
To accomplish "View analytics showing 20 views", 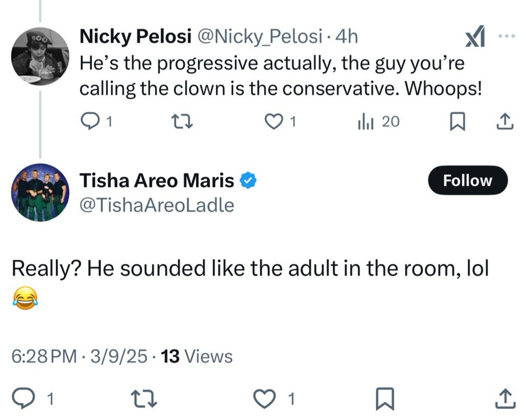I will [379, 121].
